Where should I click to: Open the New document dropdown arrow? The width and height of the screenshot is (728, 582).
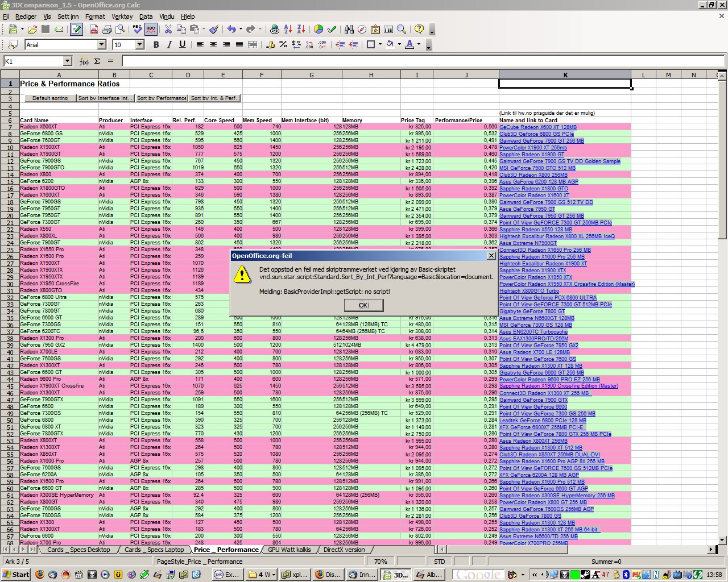point(22,29)
